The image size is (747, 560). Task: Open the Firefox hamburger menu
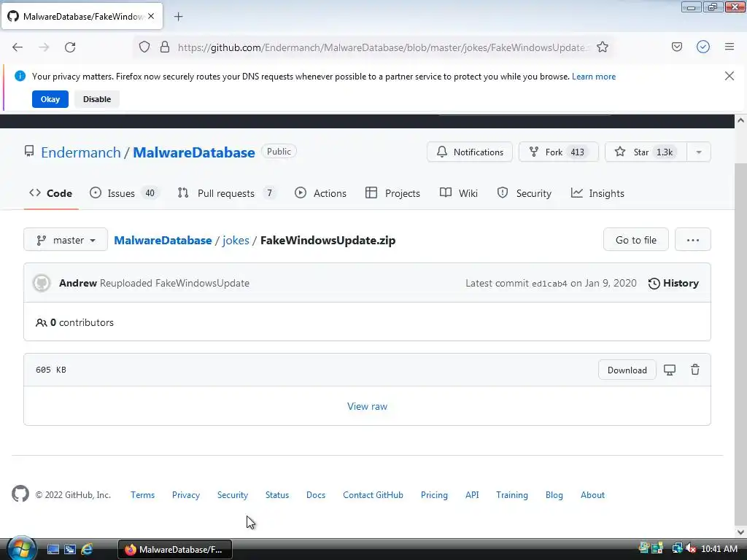(x=729, y=47)
